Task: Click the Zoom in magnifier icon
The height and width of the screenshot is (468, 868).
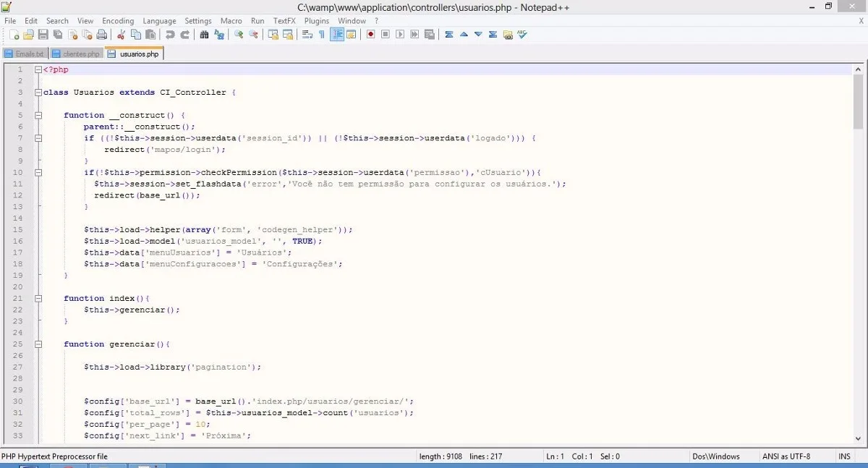Action: (x=238, y=35)
